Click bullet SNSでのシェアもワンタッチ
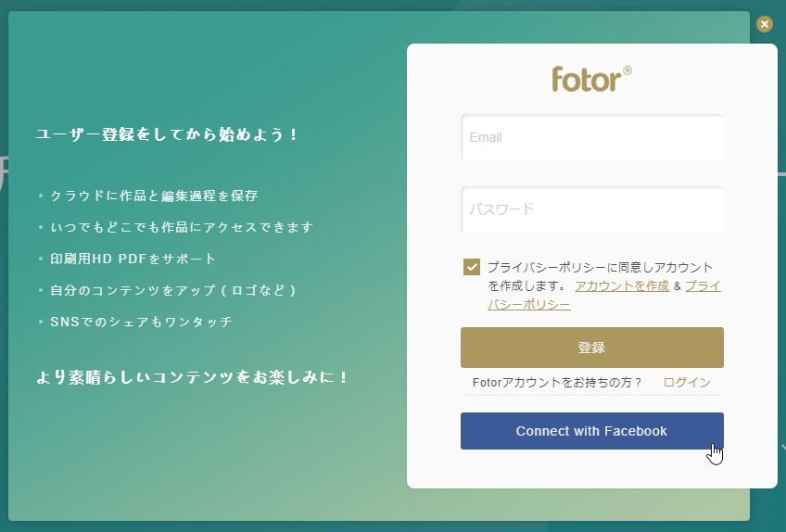The height and width of the screenshot is (532, 786). tap(142, 322)
